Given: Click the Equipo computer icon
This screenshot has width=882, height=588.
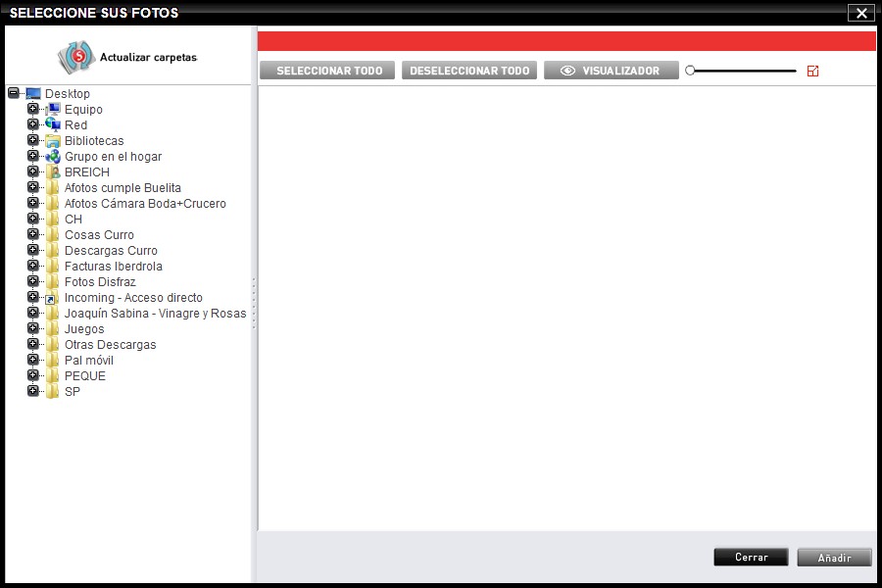Looking at the screenshot, I should 53,109.
